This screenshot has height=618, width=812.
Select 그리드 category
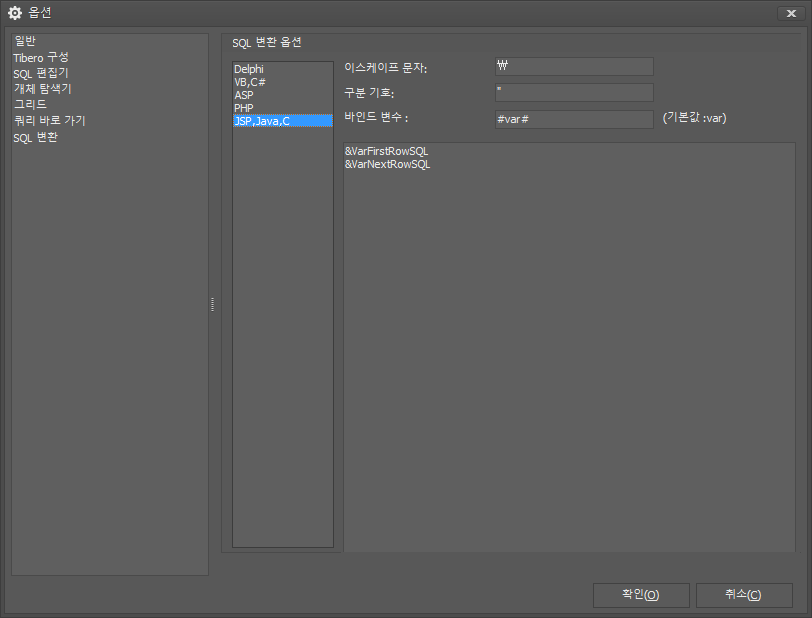(31, 105)
